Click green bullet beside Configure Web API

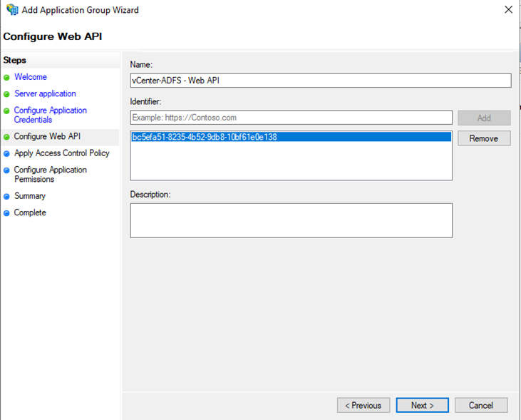pyautogui.click(x=6, y=137)
